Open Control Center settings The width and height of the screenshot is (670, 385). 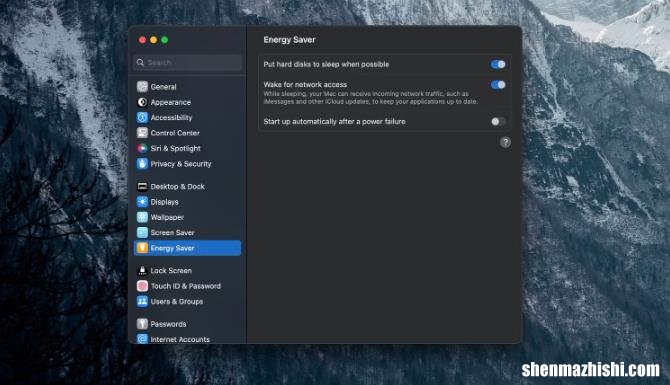(175, 133)
